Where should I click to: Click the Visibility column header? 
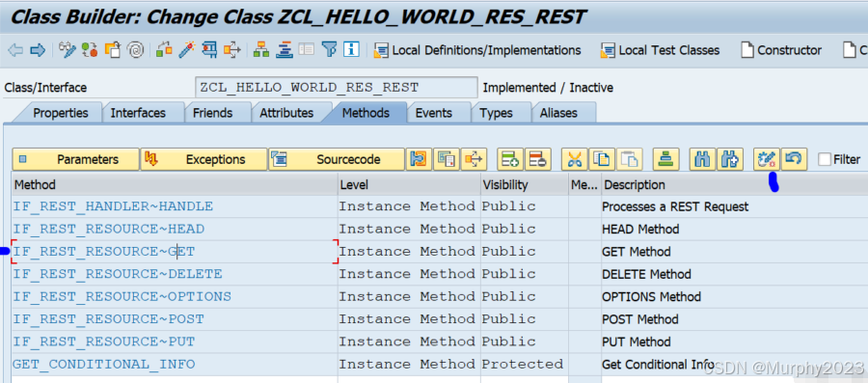pyautogui.click(x=525, y=184)
